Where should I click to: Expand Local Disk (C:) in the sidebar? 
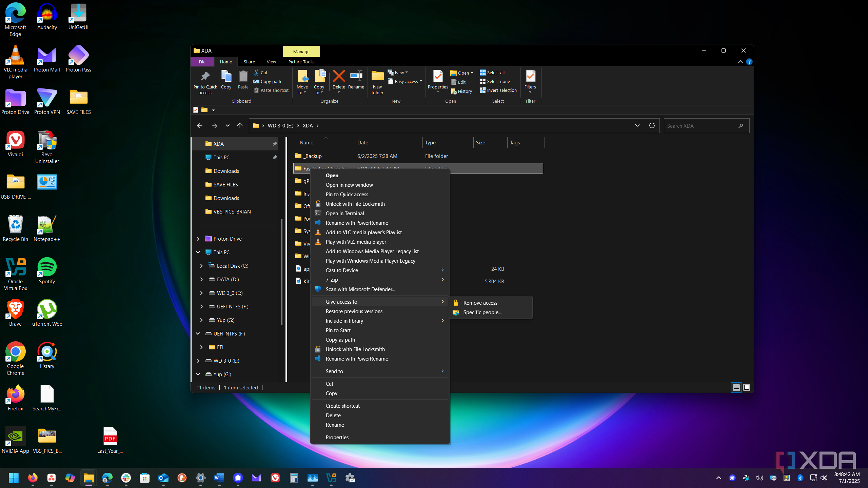pos(201,266)
